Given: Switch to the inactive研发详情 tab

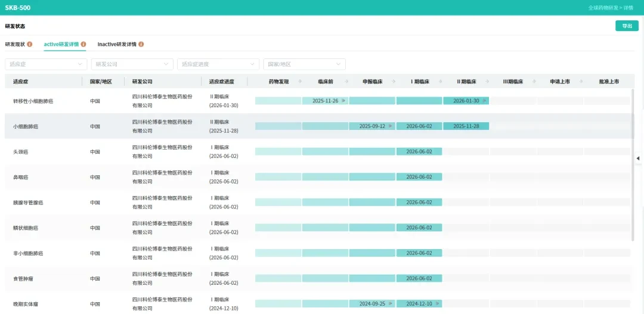Looking at the screenshot, I should pyautogui.click(x=117, y=44).
